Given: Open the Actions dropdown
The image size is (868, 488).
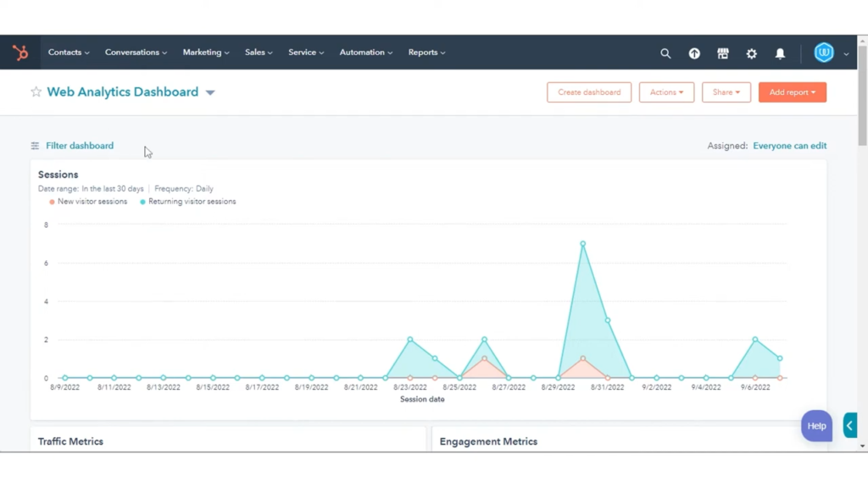Looking at the screenshot, I should pos(666,91).
